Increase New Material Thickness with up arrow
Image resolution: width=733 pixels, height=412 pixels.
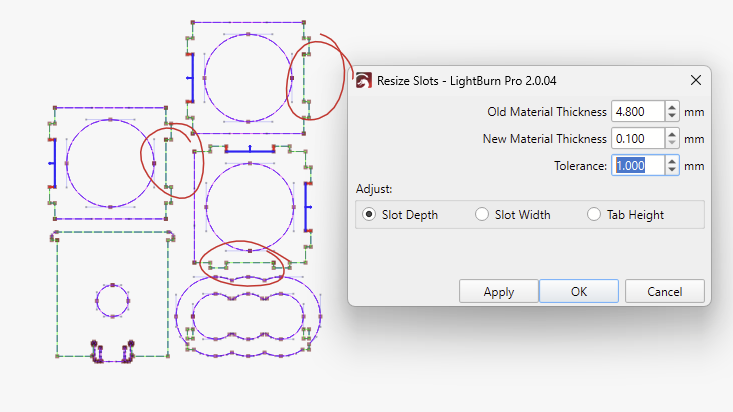coord(672,134)
